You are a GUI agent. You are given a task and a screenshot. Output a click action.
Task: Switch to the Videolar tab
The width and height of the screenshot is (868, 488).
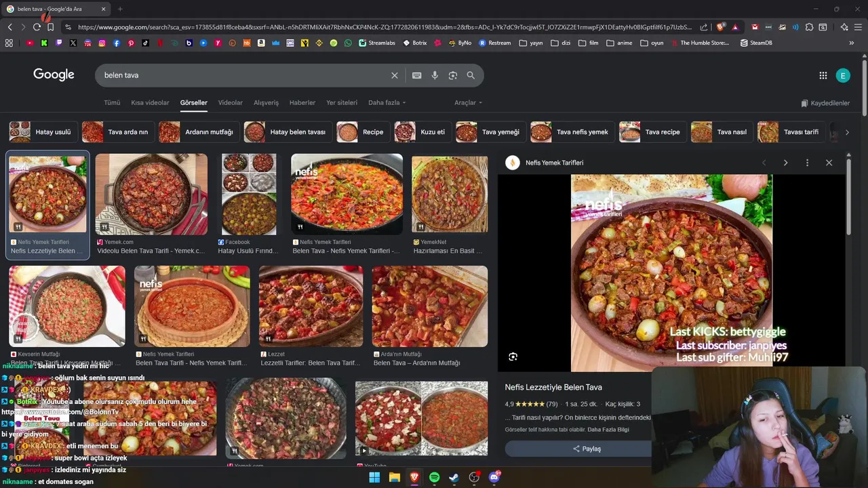(x=231, y=102)
